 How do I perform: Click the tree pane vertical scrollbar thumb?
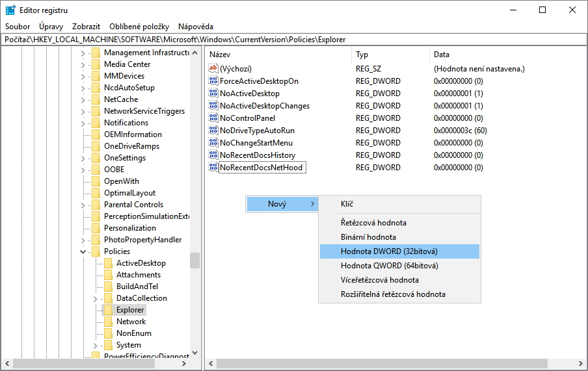tap(194, 261)
